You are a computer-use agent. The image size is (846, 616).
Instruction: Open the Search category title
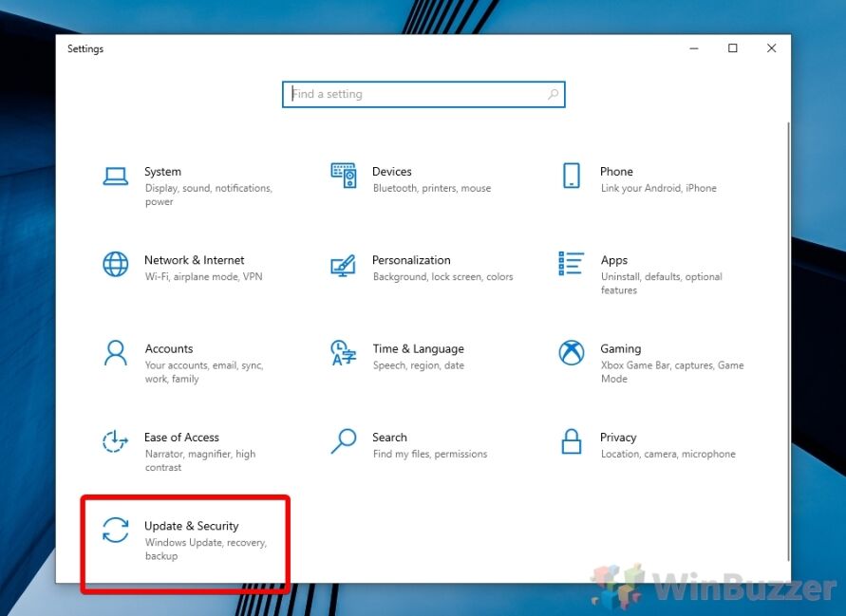[x=389, y=437]
